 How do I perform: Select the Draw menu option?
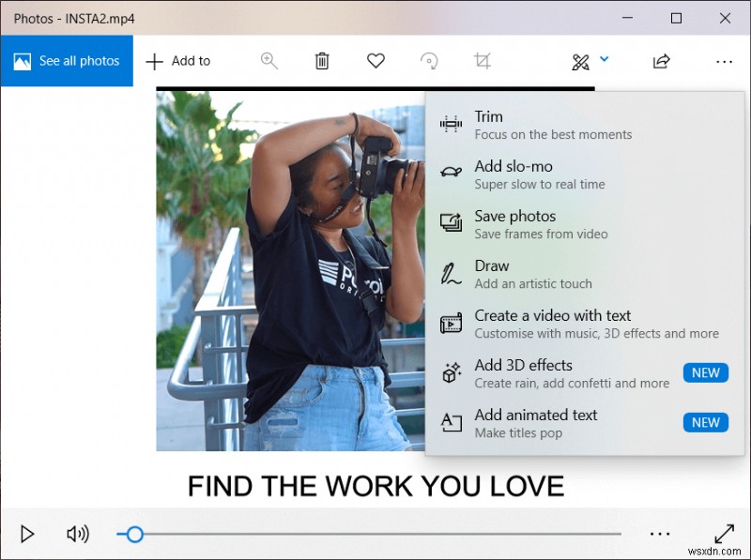tap(532, 274)
